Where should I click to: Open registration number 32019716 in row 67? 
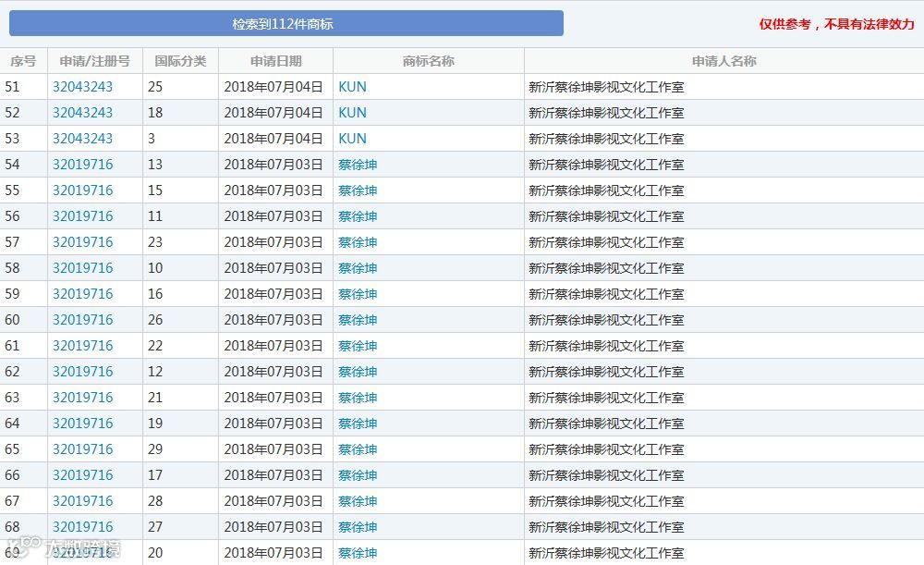pyautogui.click(x=82, y=502)
